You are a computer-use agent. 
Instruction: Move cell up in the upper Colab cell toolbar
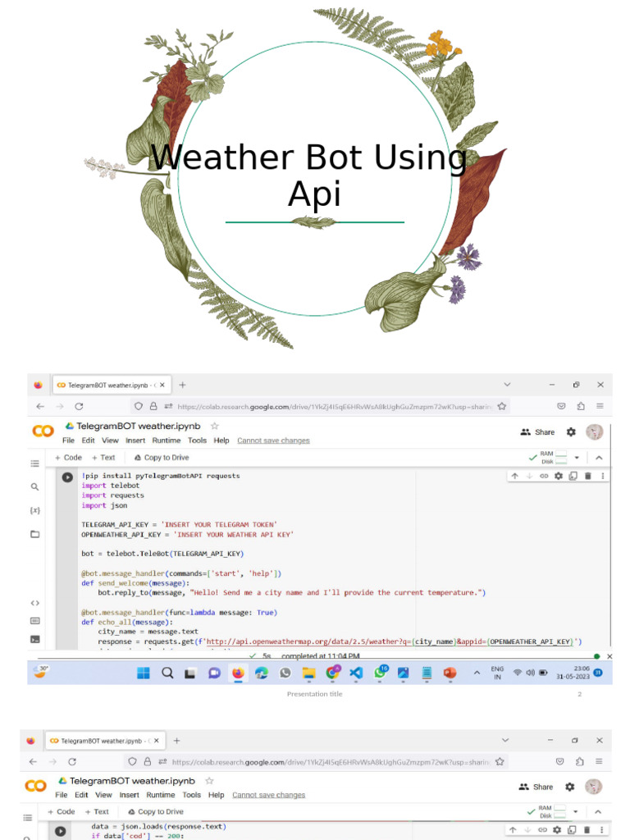(515, 476)
